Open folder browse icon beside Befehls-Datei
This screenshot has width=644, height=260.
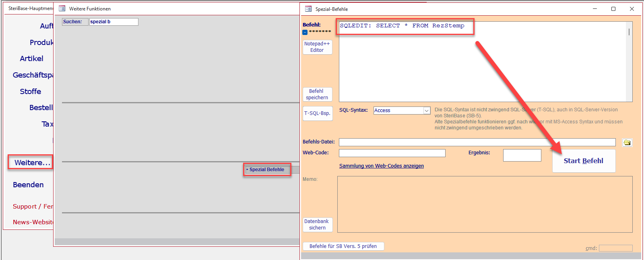coord(627,143)
